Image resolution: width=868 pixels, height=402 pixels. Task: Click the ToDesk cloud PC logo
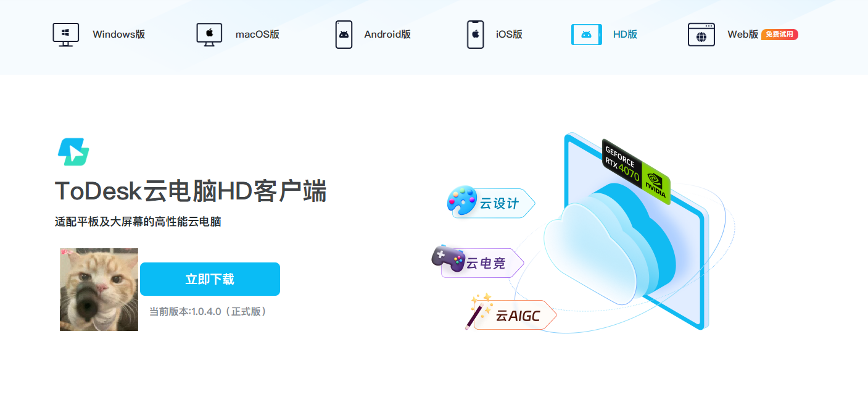click(x=73, y=152)
